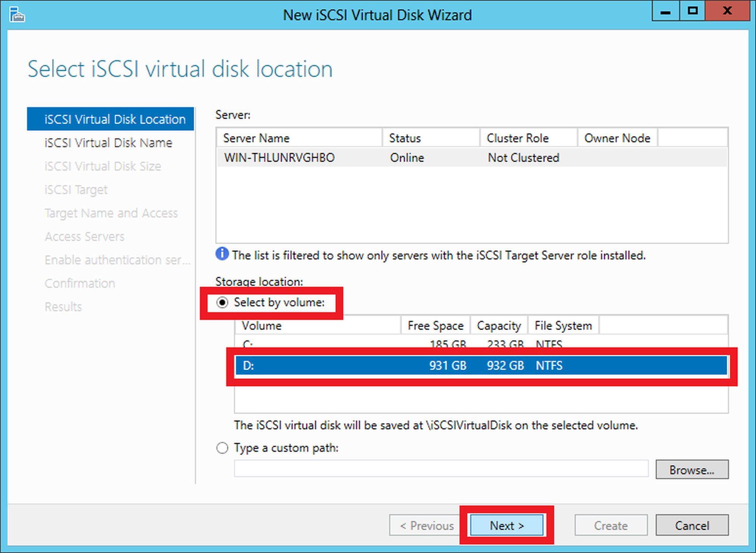Select the 'Select by volume' radio button
Screen dimensions: 756x553
[x=222, y=303]
